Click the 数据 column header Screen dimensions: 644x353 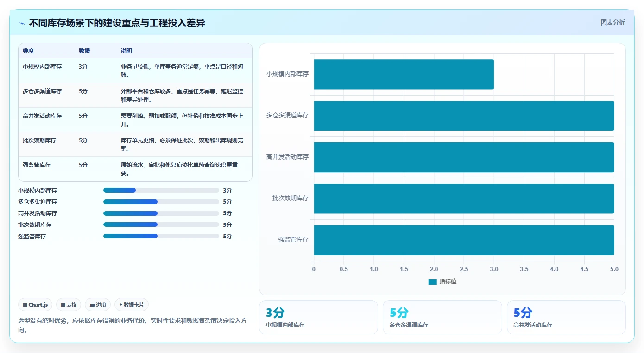[84, 51]
